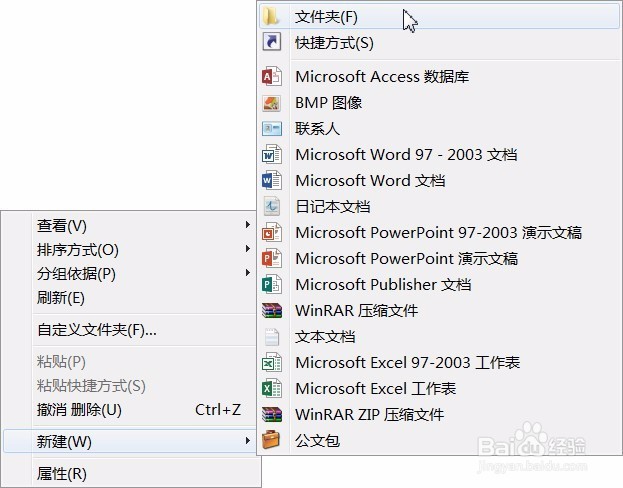Select Microsoft Excel 工作表 entry
The height and width of the screenshot is (488, 623).
point(439,388)
